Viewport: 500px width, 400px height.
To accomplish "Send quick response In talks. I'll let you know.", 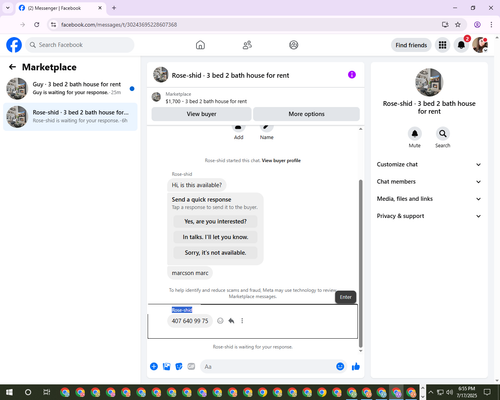I will [x=215, y=237].
